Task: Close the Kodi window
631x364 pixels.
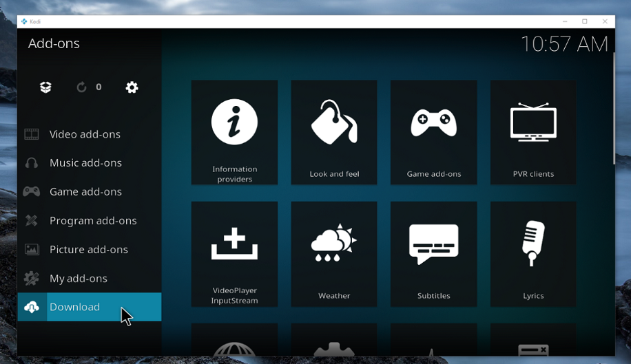Action: pyautogui.click(x=605, y=22)
